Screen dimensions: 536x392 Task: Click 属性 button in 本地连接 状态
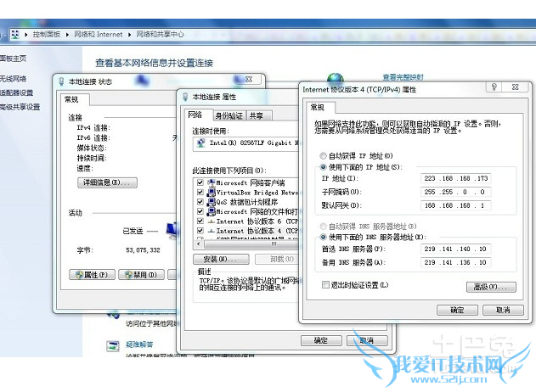tap(92, 275)
